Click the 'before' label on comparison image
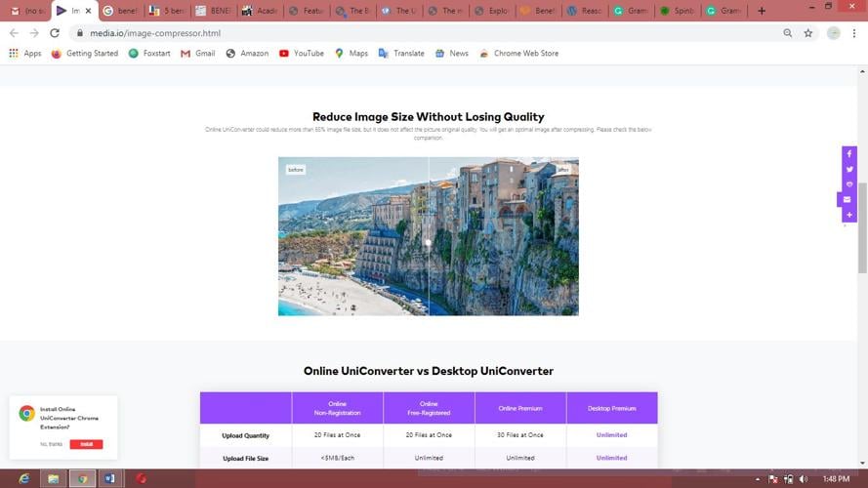 click(x=296, y=170)
